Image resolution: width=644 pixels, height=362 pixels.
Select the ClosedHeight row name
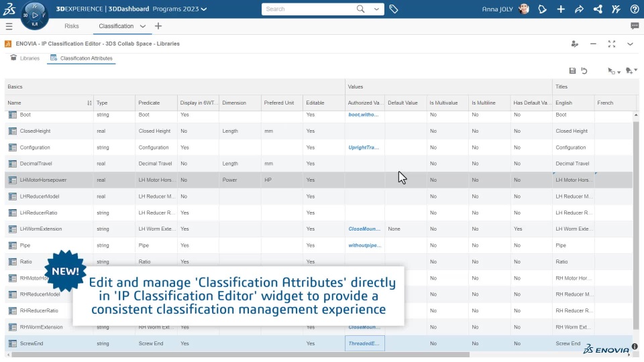pyautogui.click(x=35, y=131)
